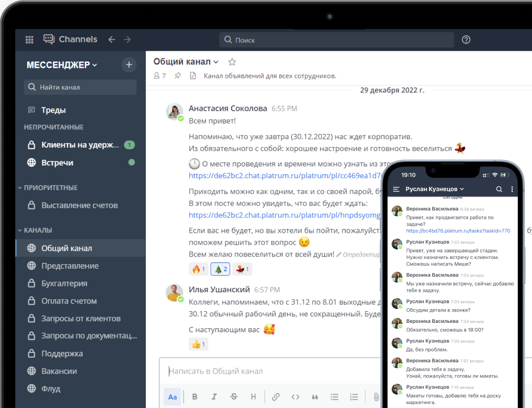532x408 pixels.
Task: Open the Представление channel
Action: pos(81,266)
